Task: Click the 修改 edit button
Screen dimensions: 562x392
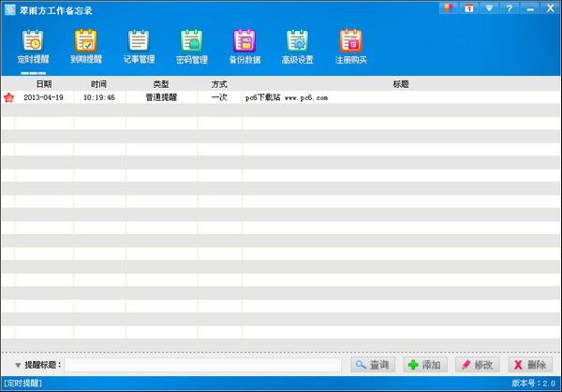Action: (477, 365)
